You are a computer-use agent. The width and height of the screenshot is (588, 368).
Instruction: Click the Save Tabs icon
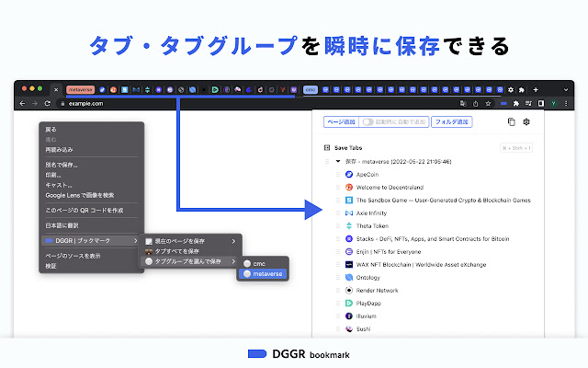click(327, 147)
